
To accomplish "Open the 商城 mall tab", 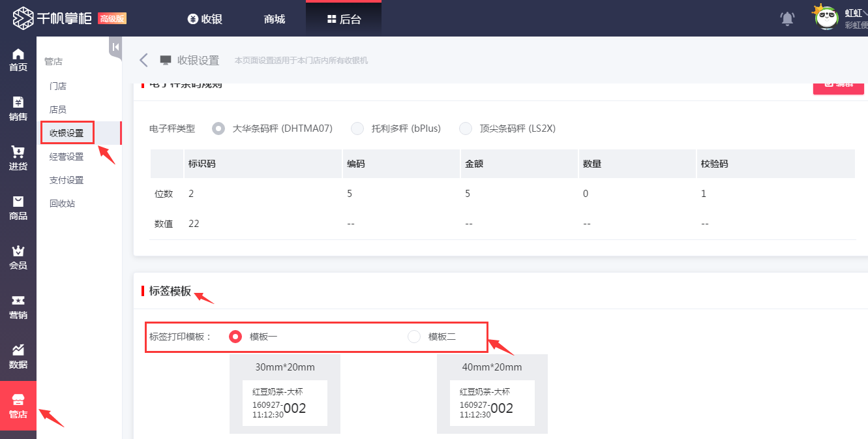I will click(273, 18).
